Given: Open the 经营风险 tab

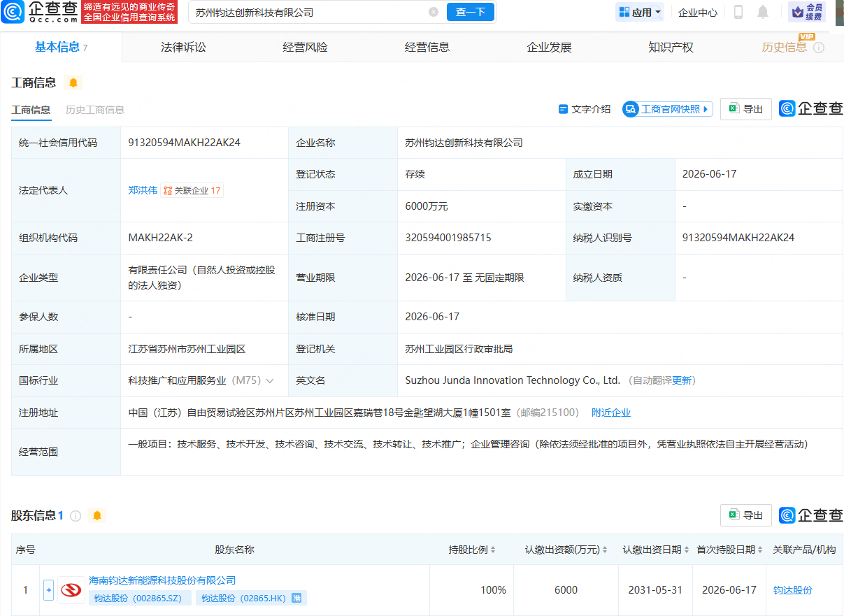Looking at the screenshot, I should pyautogui.click(x=305, y=48).
